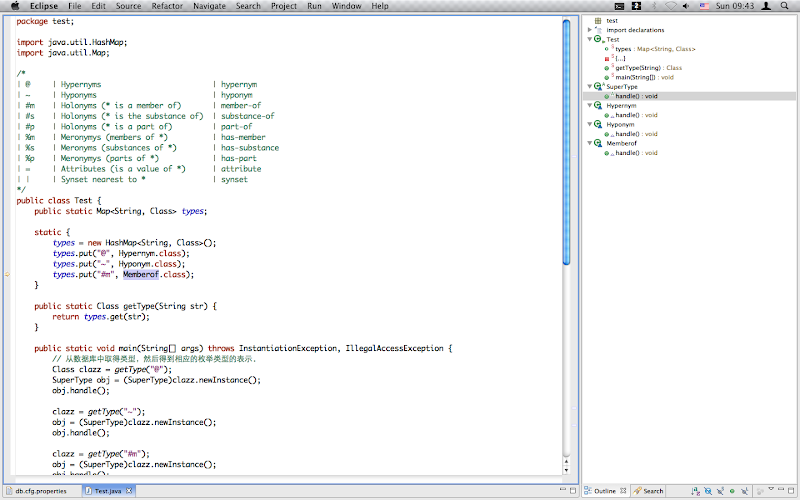Open the Run menu
Image resolution: width=800 pixels, height=500 pixels.
(x=314, y=6)
